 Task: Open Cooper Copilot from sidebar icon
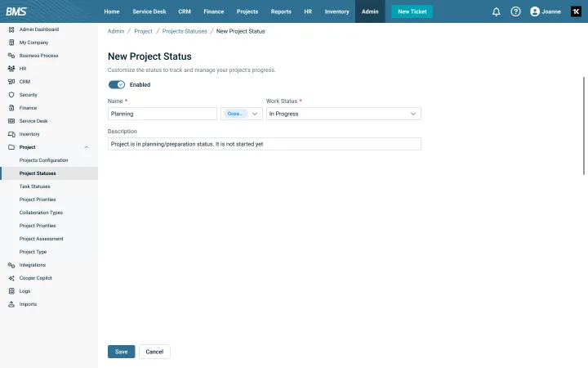pos(11,278)
